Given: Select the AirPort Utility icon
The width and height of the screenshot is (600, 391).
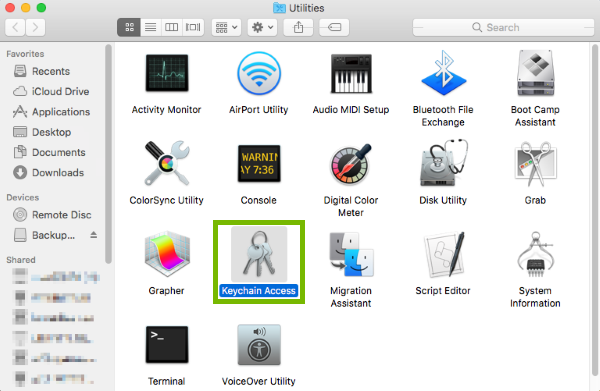Looking at the screenshot, I should (x=259, y=73).
